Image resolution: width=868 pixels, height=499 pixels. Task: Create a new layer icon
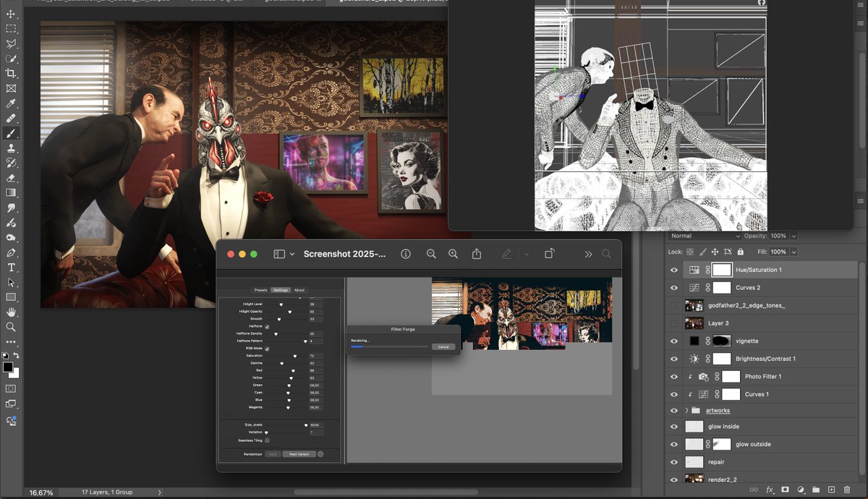click(832, 490)
